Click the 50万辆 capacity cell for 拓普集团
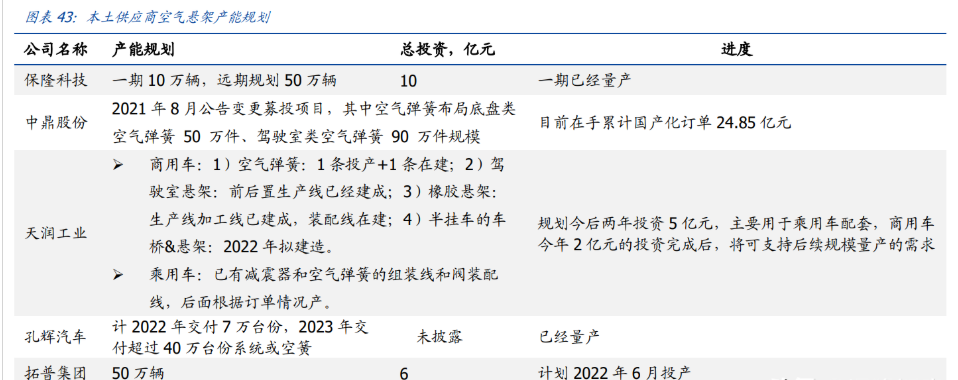The image size is (958, 380). 138,372
